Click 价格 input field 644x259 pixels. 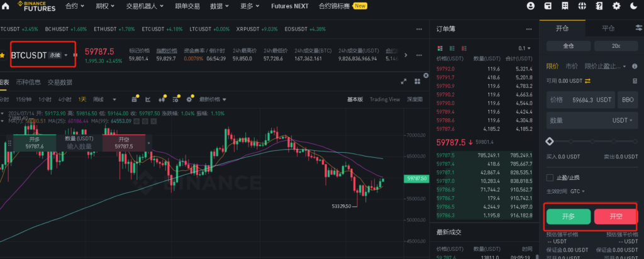coord(580,100)
